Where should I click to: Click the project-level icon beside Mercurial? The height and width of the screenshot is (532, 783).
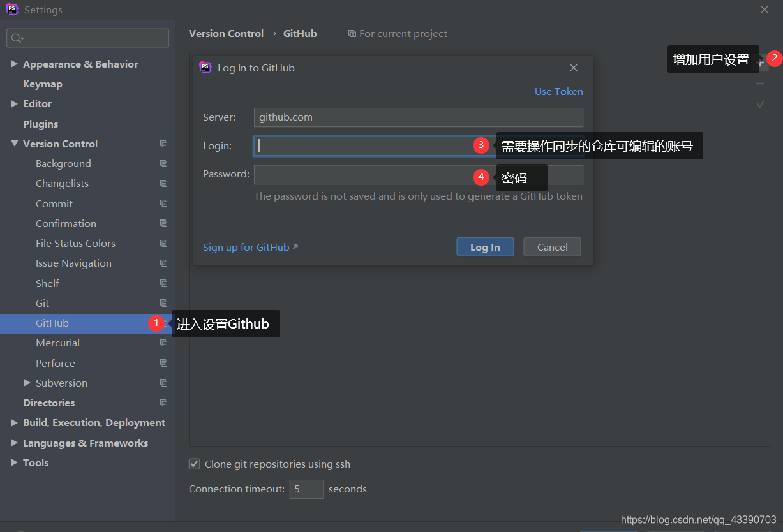pyautogui.click(x=163, y=343)
